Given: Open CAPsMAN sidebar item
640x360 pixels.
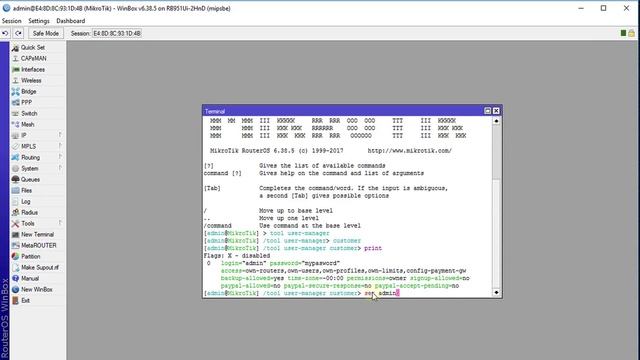Looking at the screenshot, I should click(x=38, y=59).
